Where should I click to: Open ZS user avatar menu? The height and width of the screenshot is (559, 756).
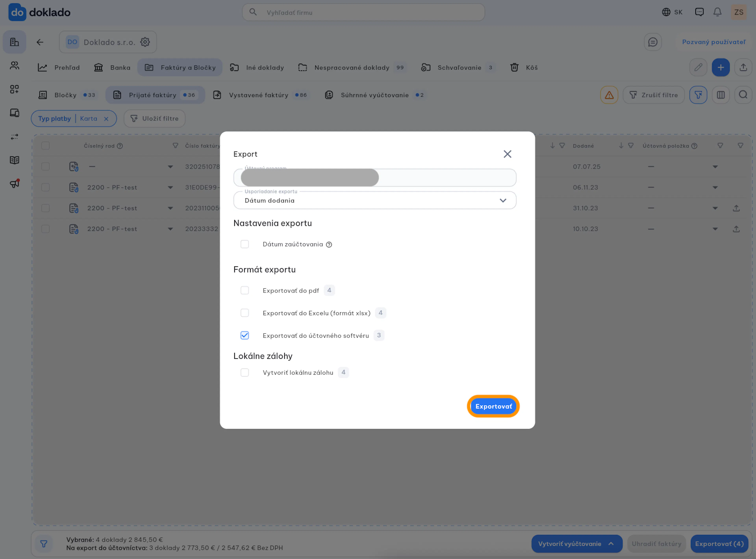click(x=738, y=12)
